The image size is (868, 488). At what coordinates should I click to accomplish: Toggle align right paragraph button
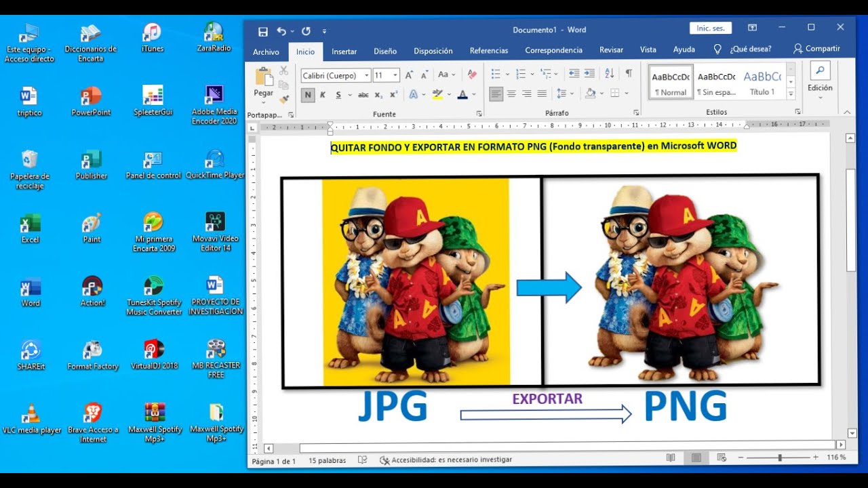click(527, 94)
